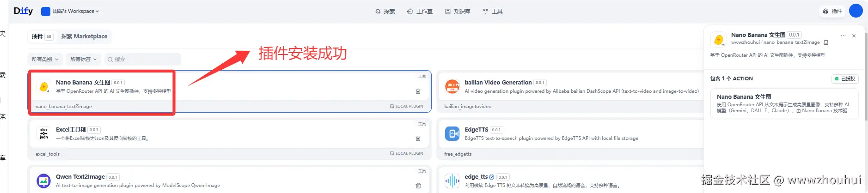868x193 pixels.
Task: Delete the Nano Banana 文生图 plugin
Action: click(418, 91)
